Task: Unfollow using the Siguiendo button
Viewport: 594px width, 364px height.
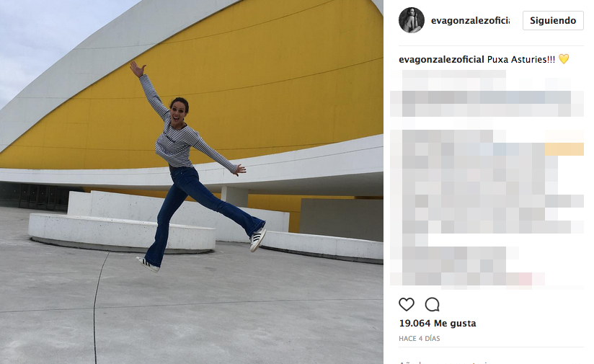Action: point(553,20)
